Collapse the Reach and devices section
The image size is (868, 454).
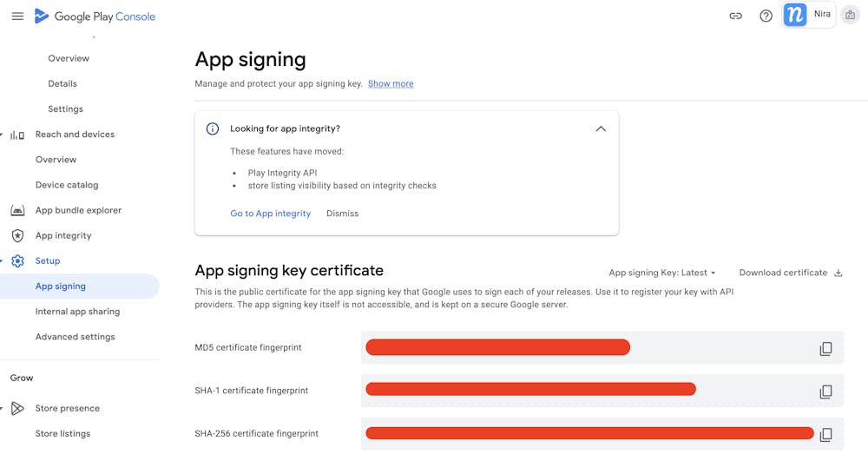pos(3,135)
